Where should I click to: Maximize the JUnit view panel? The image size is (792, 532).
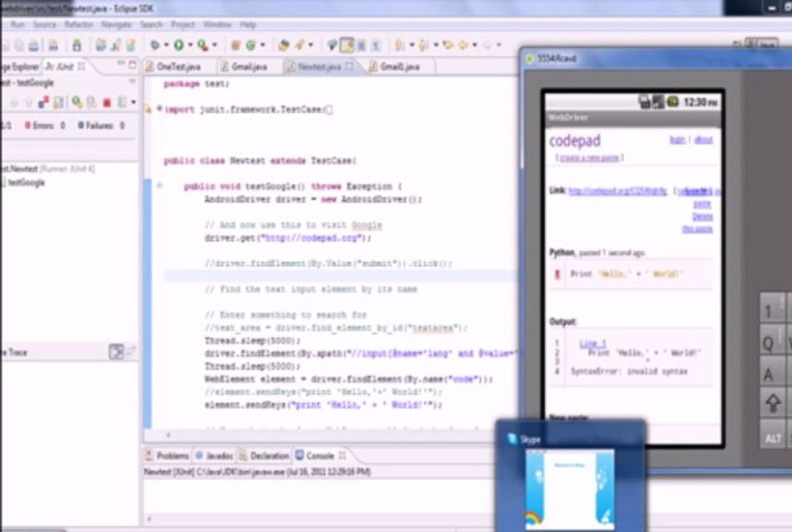tap(132, 64)
